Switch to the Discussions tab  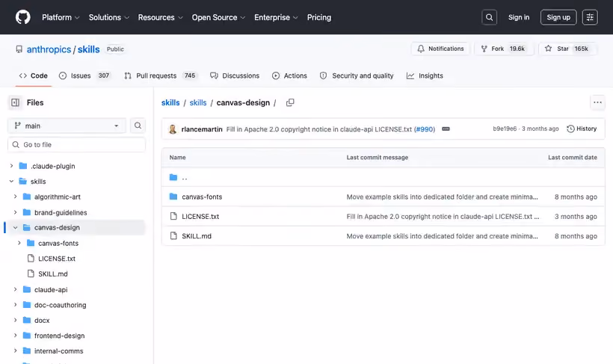click(x=235, y=75)
